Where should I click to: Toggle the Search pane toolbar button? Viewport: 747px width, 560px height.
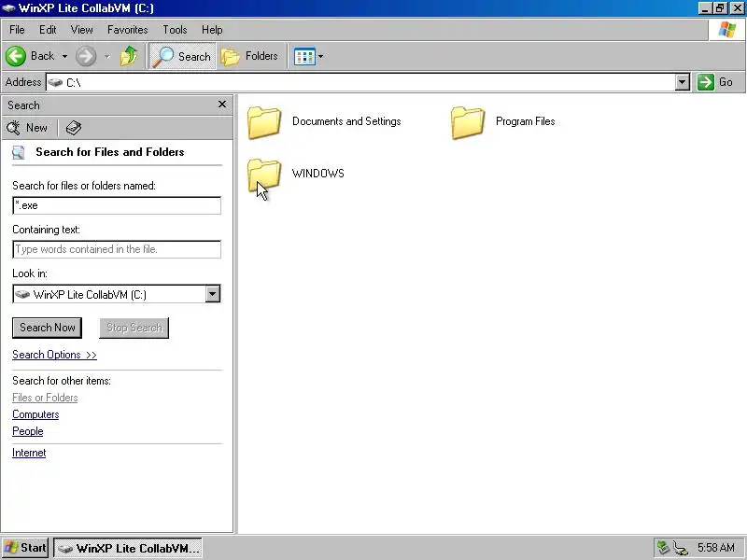tap(182, 56)
